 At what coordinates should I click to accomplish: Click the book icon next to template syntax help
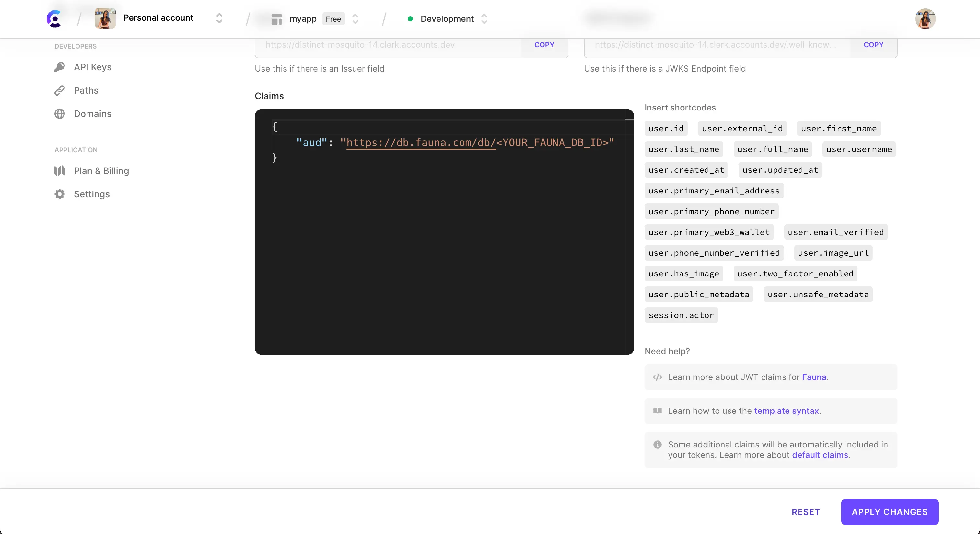point(658,411)
